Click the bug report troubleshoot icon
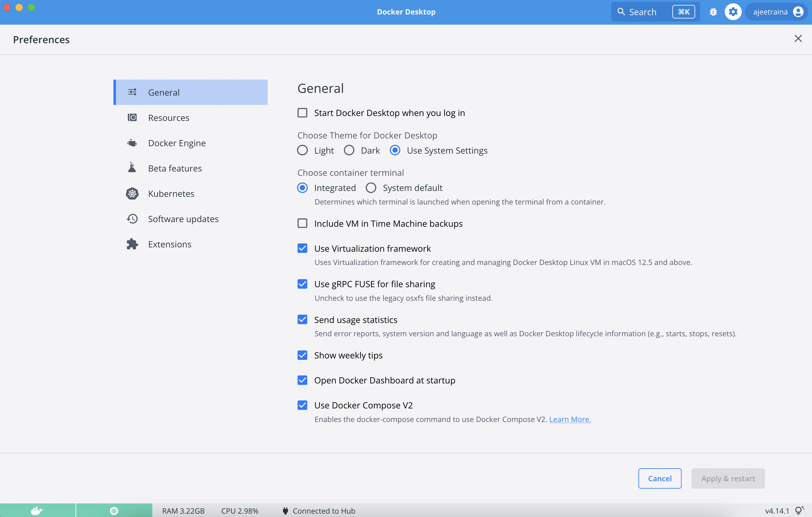 click(x=713, y=12)
